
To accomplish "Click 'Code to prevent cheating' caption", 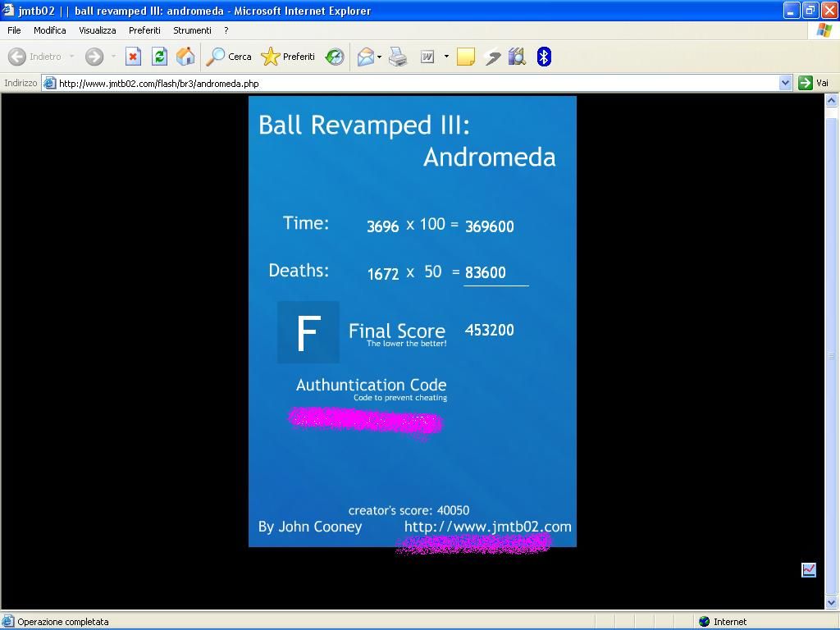I will click(400, 398).
